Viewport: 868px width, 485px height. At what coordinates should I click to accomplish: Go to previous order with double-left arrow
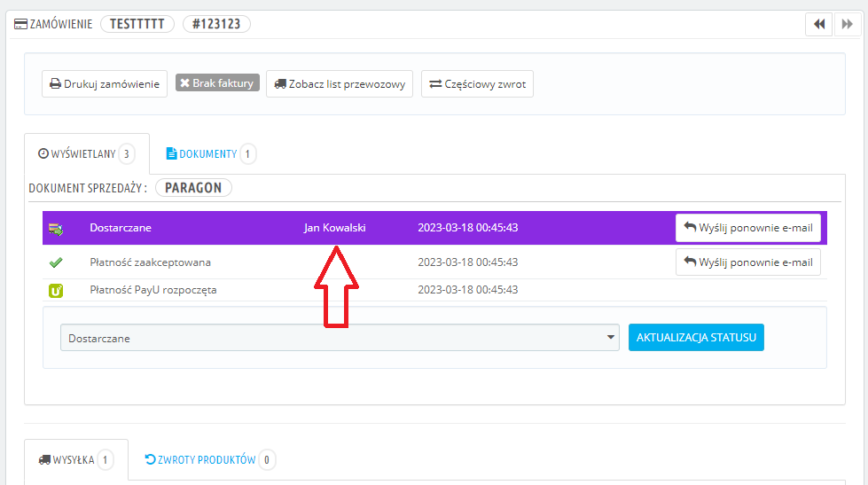tap(818, 24)
